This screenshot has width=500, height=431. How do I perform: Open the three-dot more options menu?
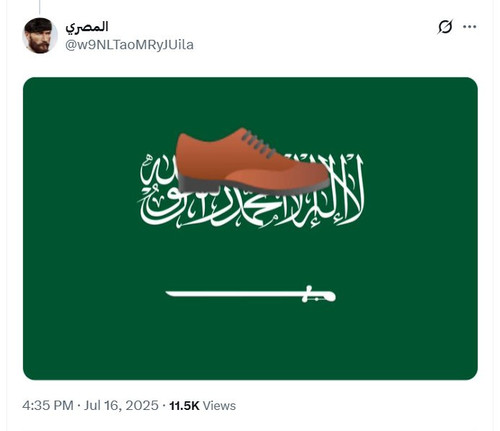[x=469, y=27]
